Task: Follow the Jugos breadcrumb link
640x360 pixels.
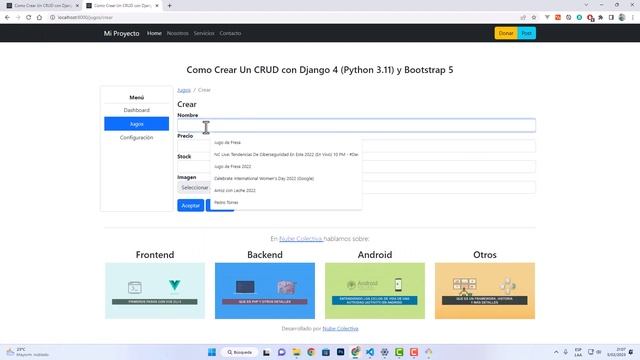Action: 184,90
